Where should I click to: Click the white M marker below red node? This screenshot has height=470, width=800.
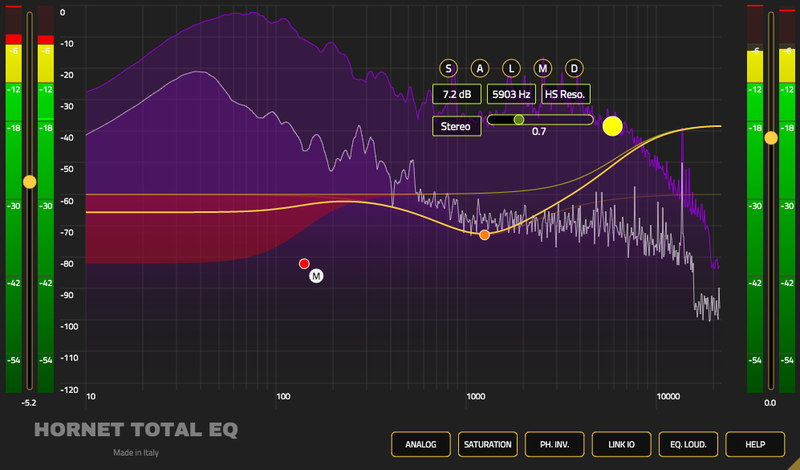(x=316, y=276)
